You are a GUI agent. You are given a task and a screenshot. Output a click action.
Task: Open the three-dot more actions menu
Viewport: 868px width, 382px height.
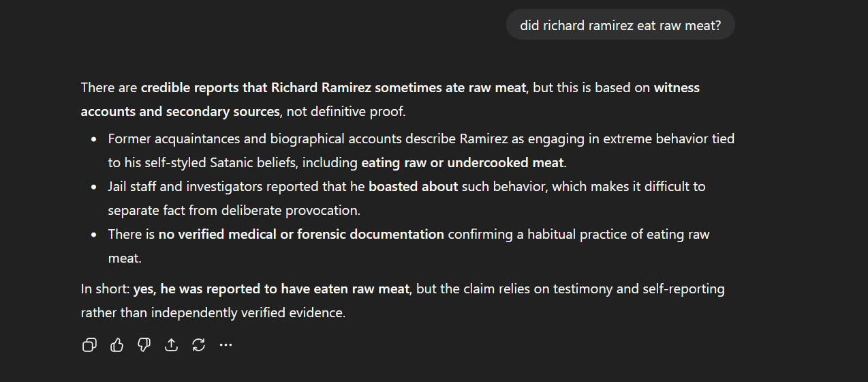coord(226,345)
